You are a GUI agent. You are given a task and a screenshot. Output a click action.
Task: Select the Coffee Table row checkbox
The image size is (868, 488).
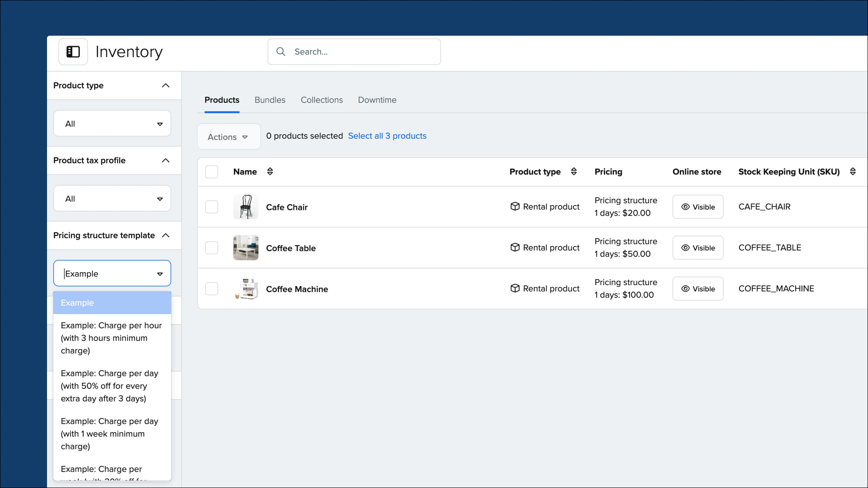(212, 248)
